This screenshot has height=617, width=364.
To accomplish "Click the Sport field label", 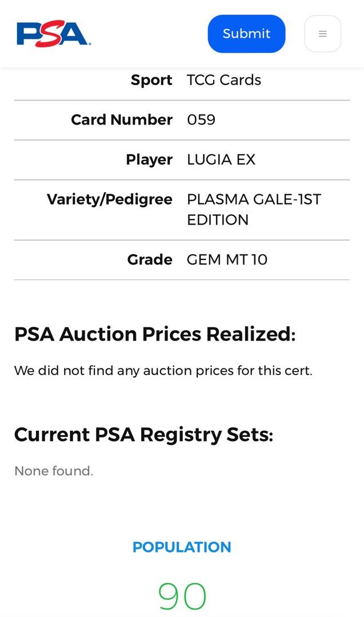I will (151, 80).
